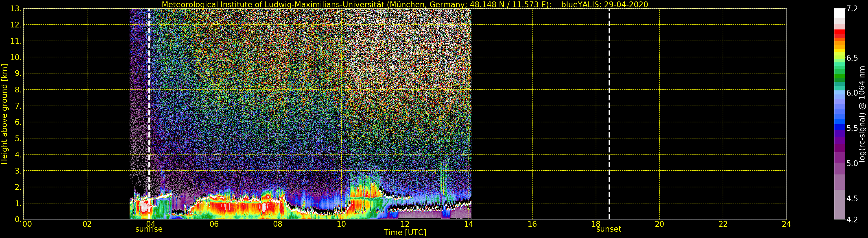Click the Height above ground [km] axis title
This screenshot has width=868, height=238.
pyautogui.click(x=4, y=114)
